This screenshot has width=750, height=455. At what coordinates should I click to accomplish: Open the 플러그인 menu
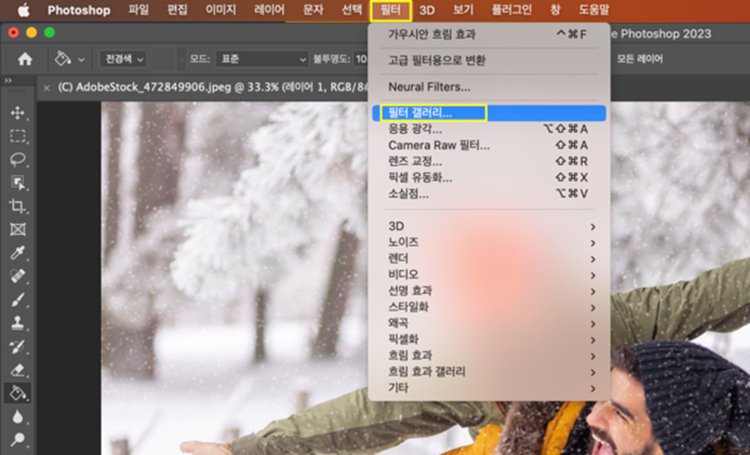(x=512, y=10)
